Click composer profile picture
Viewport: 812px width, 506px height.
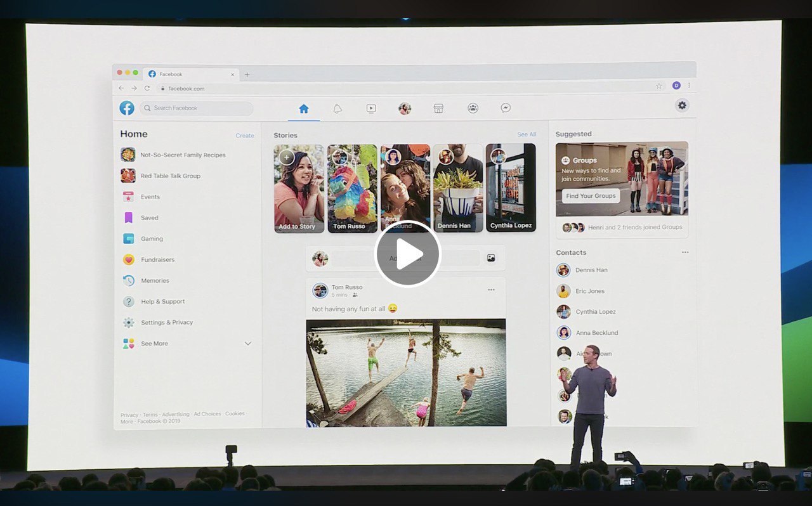tap(320, 258)
